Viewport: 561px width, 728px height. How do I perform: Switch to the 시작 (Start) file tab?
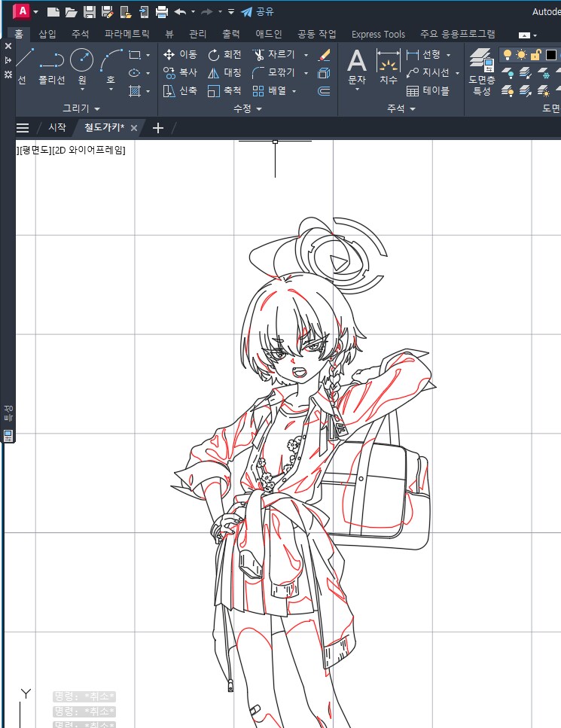(57, 127)
